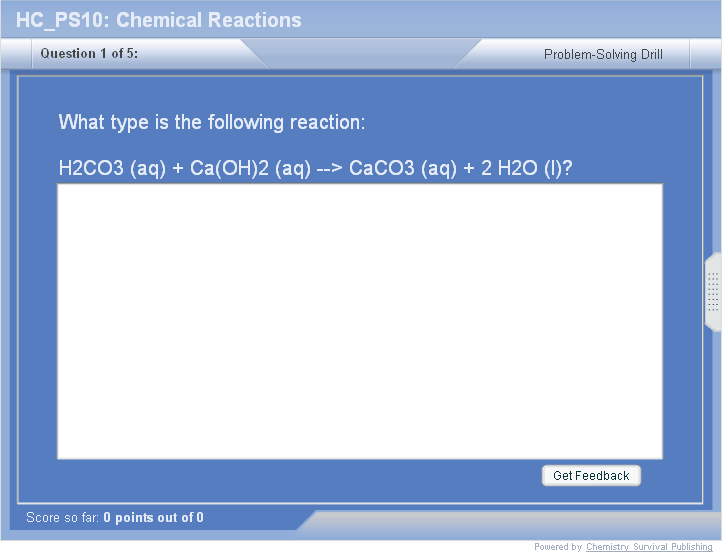Click inside the white answer box

tap(360, 321)
